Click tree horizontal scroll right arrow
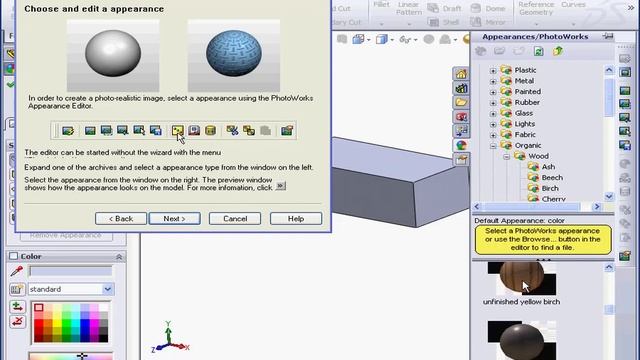640x360 pixels. [597, 207]
